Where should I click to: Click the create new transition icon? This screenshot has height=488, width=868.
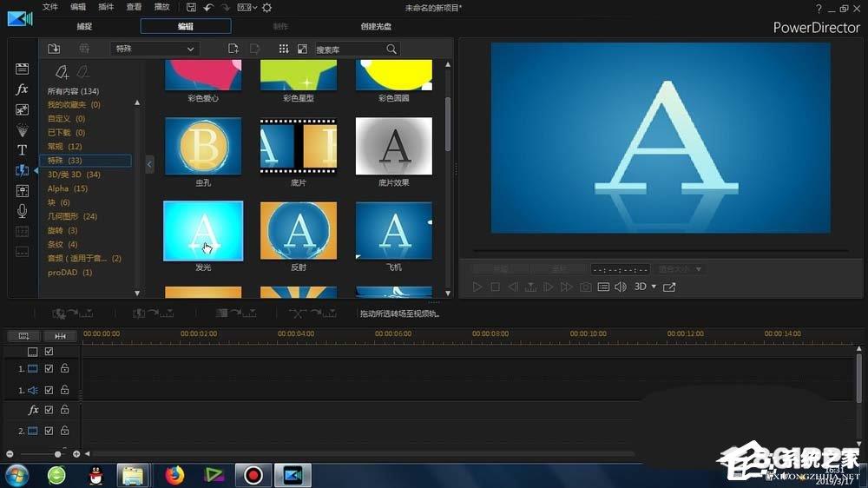[x=233, y=49]
